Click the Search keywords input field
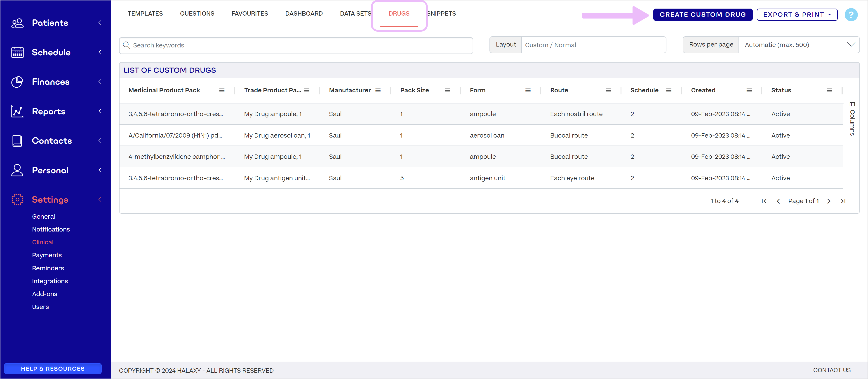This screenshot has width=868, height=379. pos(296,45)
